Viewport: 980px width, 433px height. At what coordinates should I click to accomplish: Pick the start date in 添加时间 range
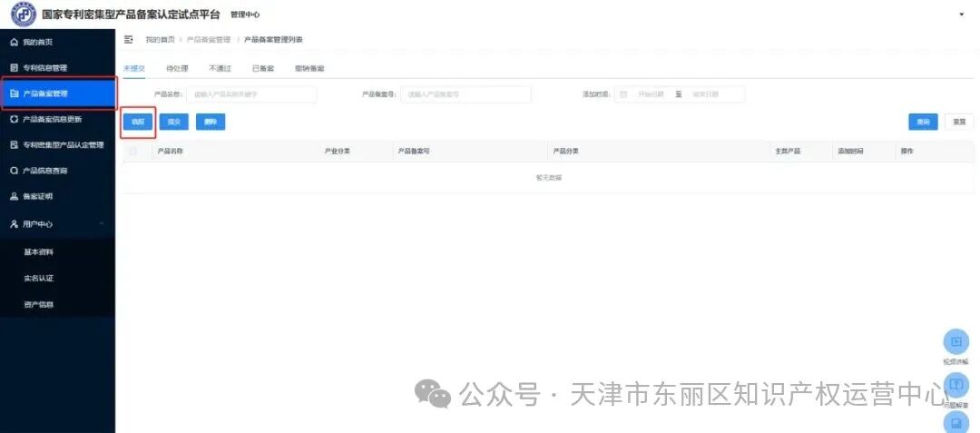click(x=651, y=94)
